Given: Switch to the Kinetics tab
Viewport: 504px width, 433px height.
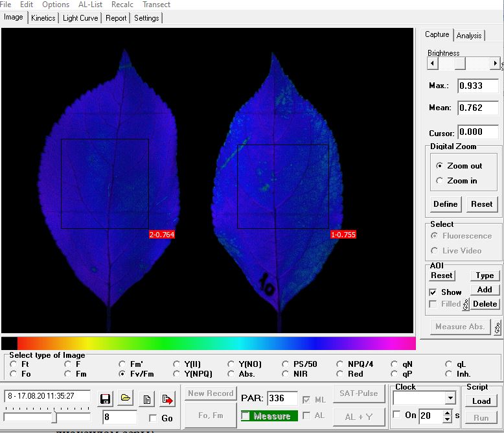Looking at the screenshot, I should pos(43,18).
